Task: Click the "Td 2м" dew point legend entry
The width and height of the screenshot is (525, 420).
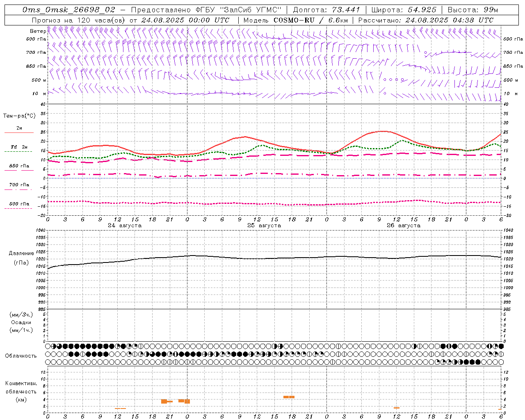Action: [x=19, y=147]
